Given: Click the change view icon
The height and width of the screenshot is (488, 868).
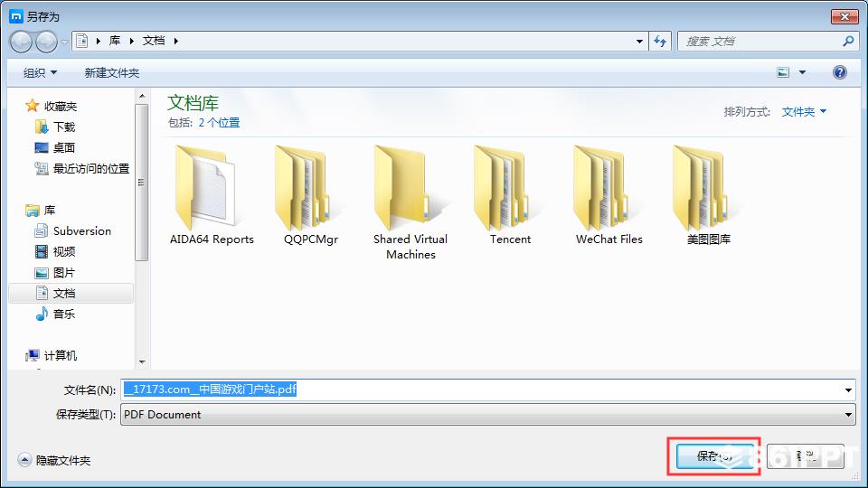Looking at the screenshot, I should point(783,72).
